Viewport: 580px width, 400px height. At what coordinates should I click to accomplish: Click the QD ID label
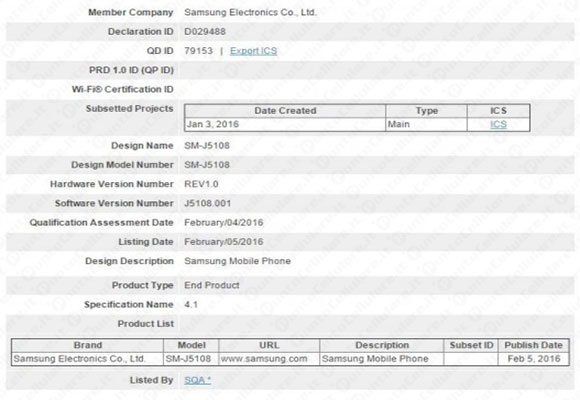click(x=160, y=51)
